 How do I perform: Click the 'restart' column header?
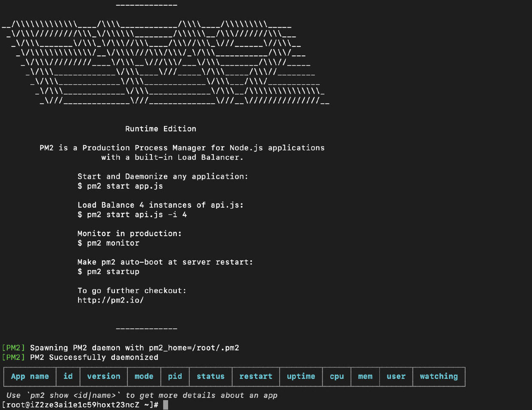tap(256, 376)
